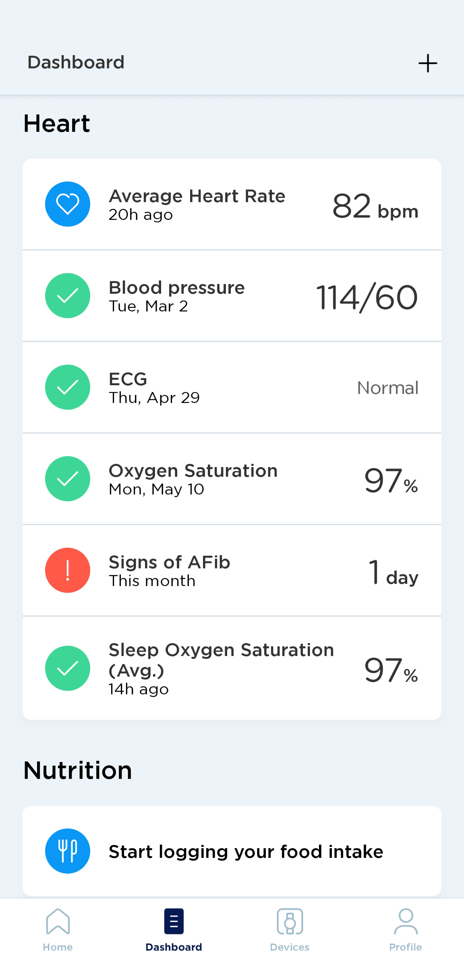Open the Start logging your food intake link
This screenshot has height=980, width=464.
pyautogui.click(x=246, y=852)
